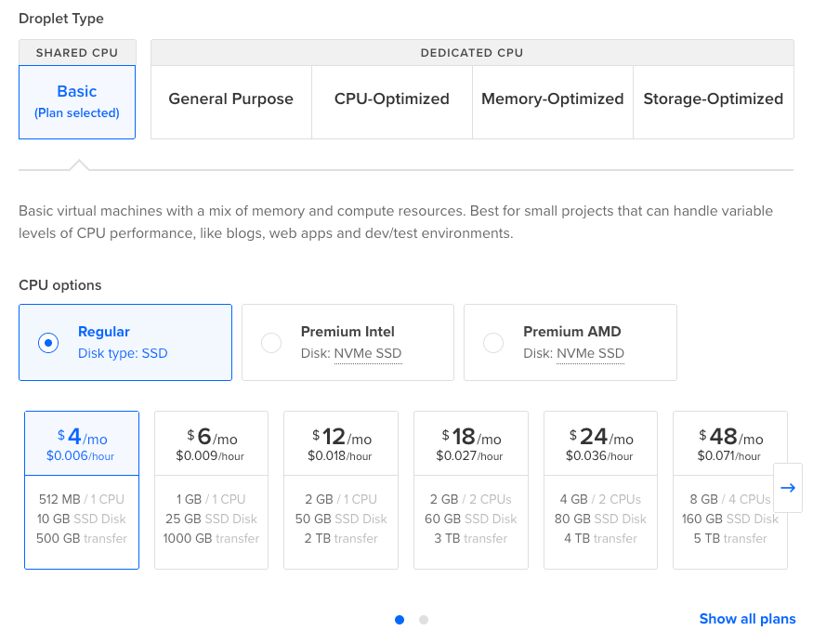Click NVMe SSD under Premium Intel

(x=367, y=353)
